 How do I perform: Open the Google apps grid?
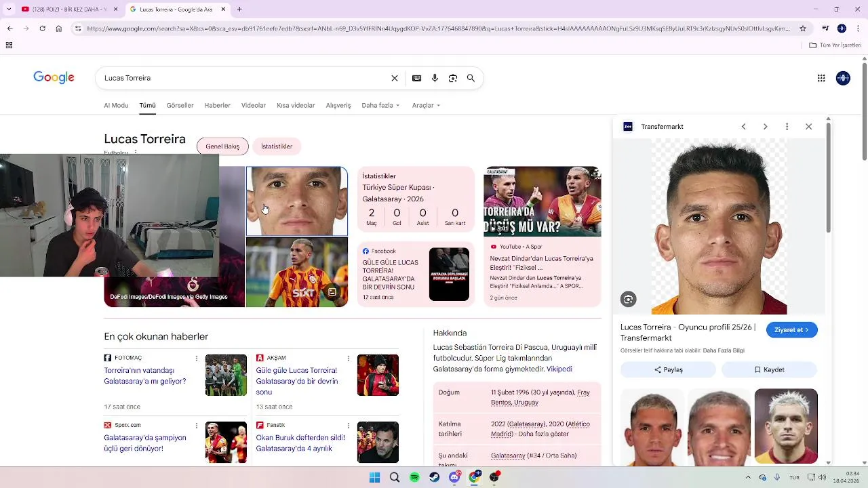821,78
